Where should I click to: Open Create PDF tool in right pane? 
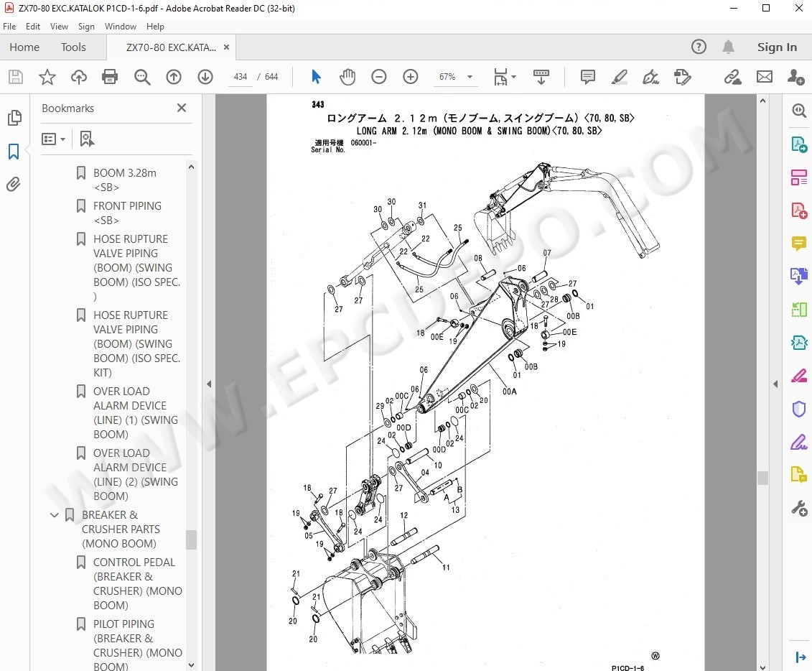click(x=799, y=210)
